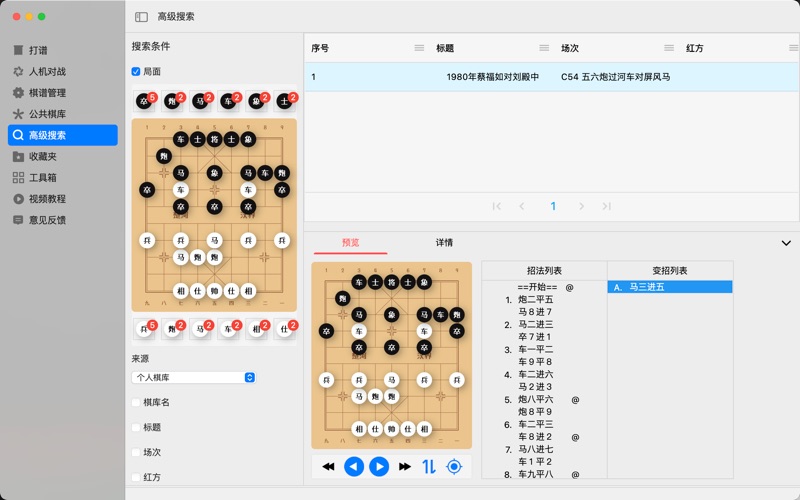The image size is (800, 500).
Task: Select the 1980年蔡福如对刘殿中 result row
Action: tap(552, 77)
